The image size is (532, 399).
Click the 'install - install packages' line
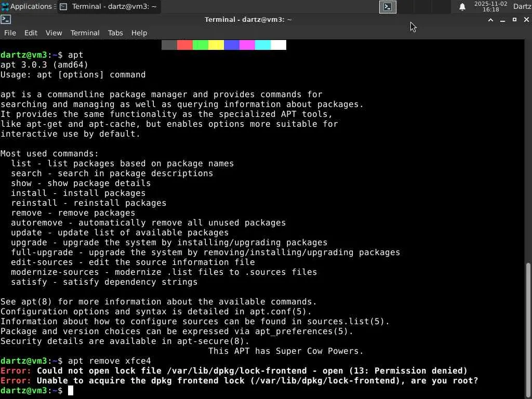[x=78, y=193]
